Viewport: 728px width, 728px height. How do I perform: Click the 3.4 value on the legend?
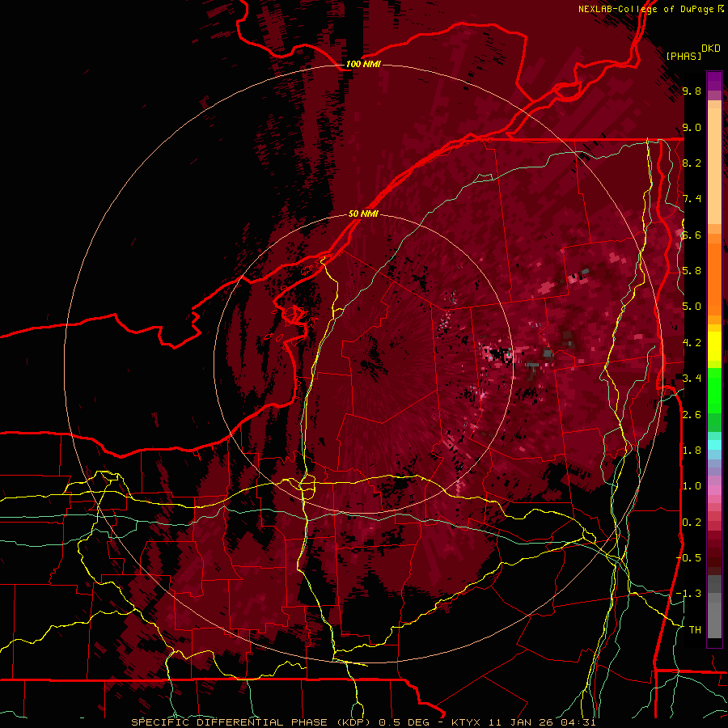(692, 379)
